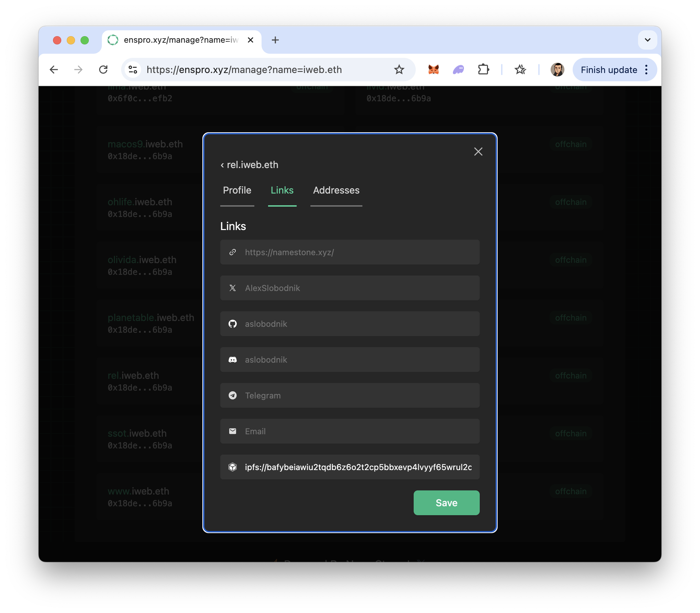Go back via rel.iweb.eth chevron
This screenshot has width=700, height=613.
pos(223,165)
